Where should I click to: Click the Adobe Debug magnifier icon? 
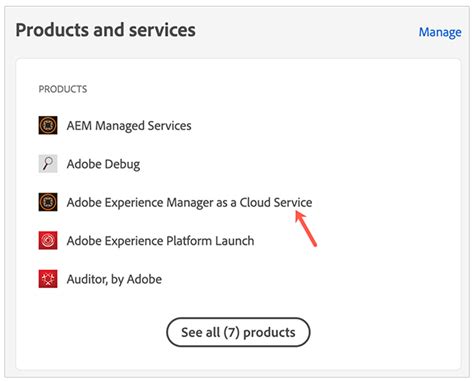[48, 164]
